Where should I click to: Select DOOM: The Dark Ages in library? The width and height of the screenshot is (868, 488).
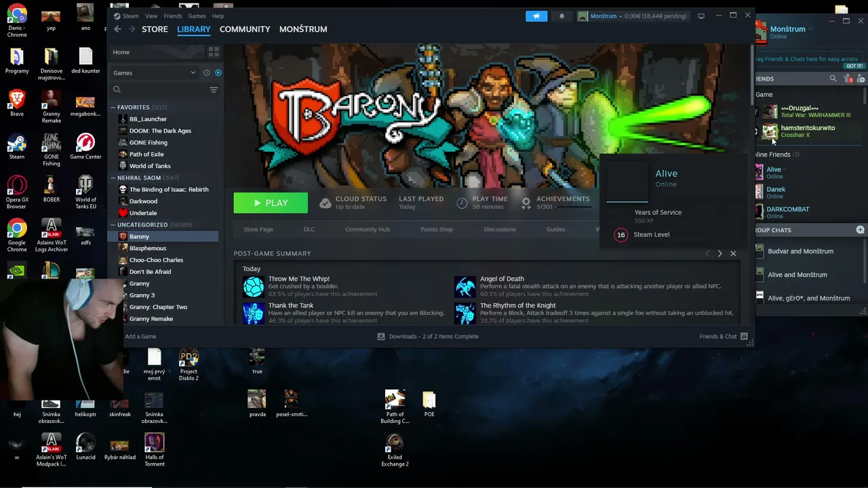pyautogui.click(x=160, y=131)
